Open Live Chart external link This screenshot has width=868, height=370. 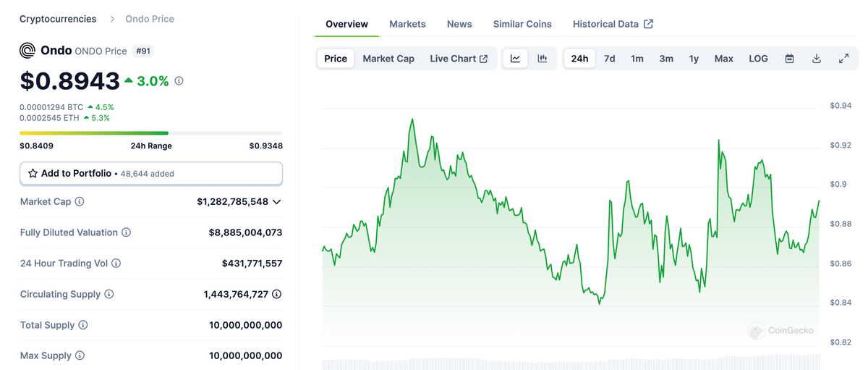tap(459, 59)
